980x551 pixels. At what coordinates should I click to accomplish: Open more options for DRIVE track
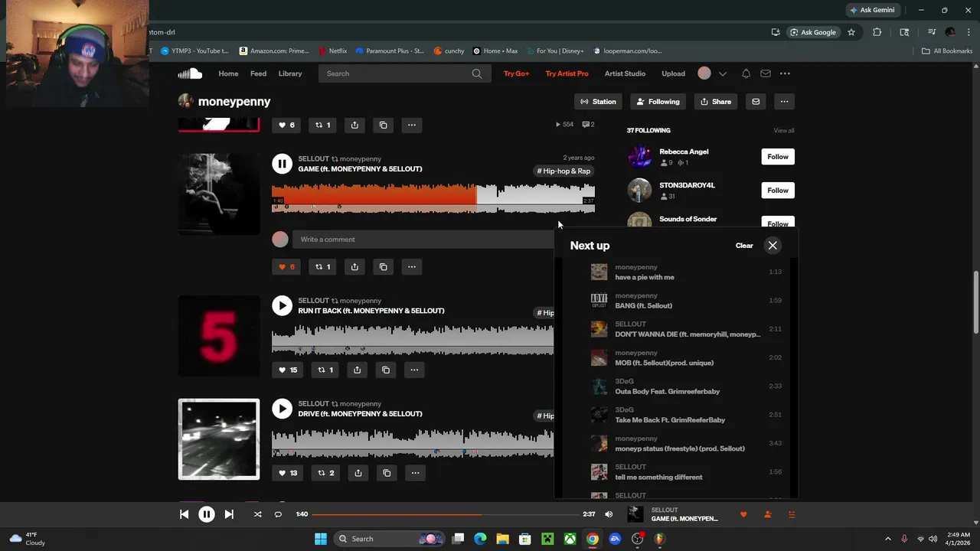pyautogui.click(x=415, y=473)
